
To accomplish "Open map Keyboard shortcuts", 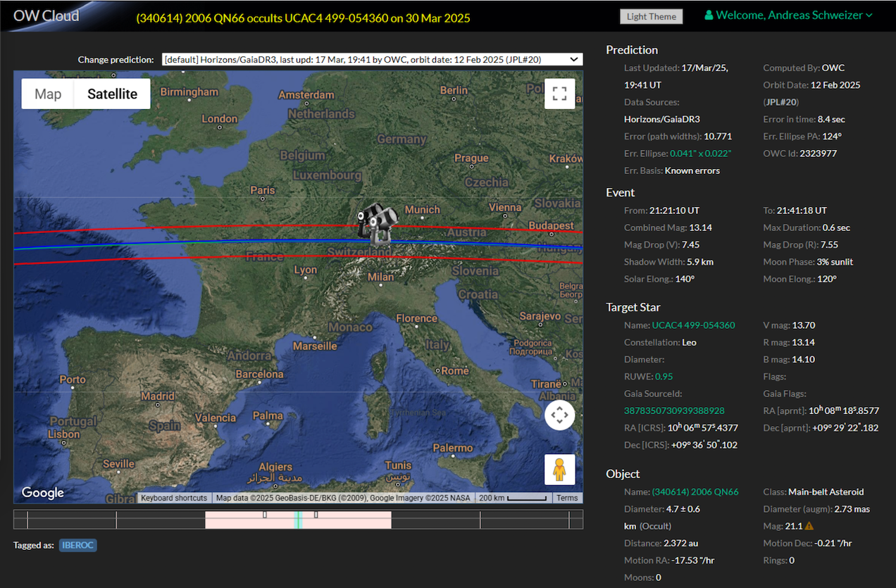I will click(x=174, y=498).
